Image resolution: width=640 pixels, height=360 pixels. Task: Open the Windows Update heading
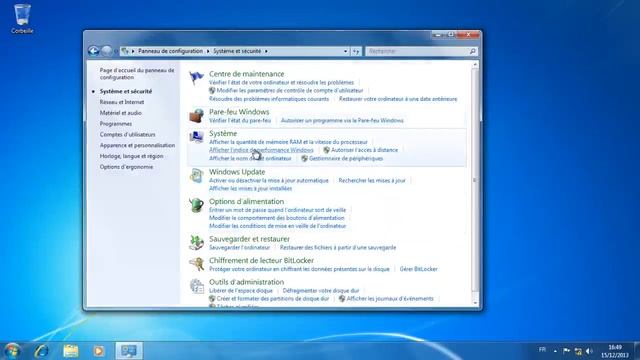pos(237,172)
